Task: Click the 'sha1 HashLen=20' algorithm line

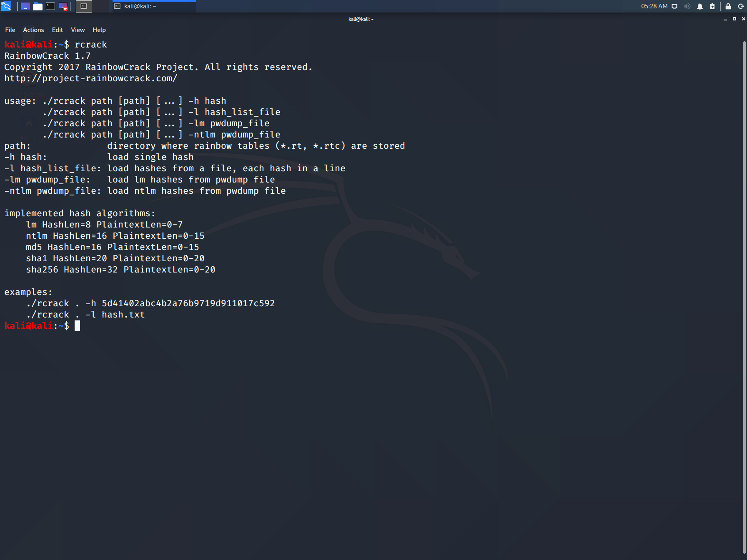Action: [x=115, y=258]
